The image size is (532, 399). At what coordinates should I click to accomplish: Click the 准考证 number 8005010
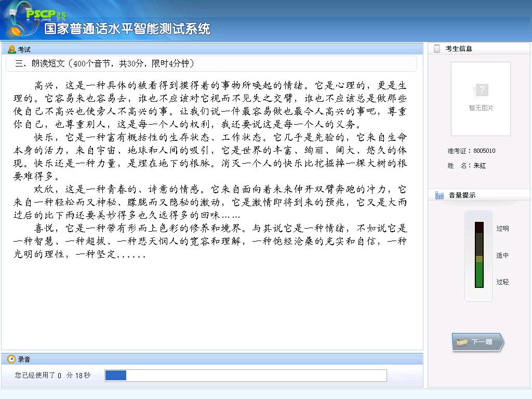coord(484,151)
